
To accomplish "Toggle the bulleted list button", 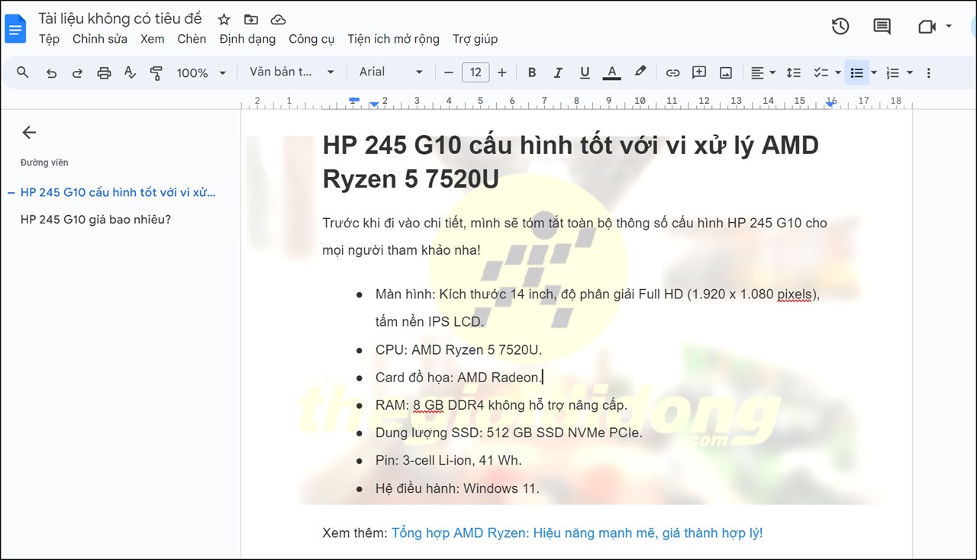I will click(x=857, y=72).
